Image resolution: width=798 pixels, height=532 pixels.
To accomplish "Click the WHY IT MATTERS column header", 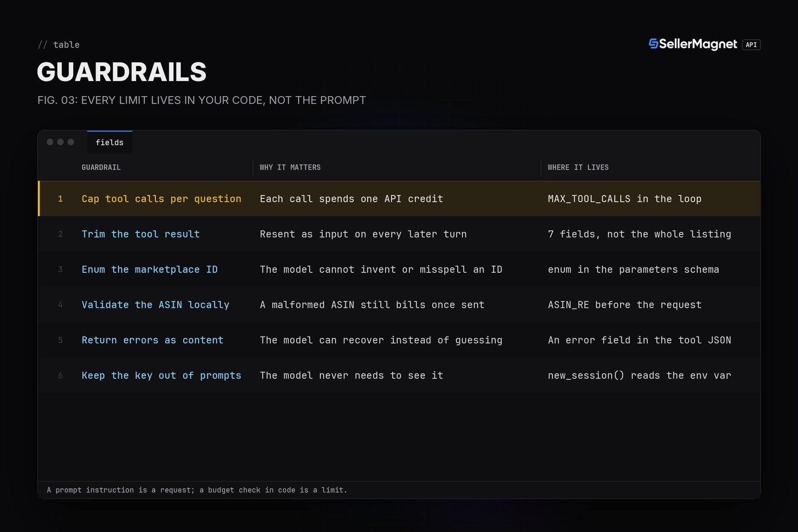I will pyautogui.click(x=290, y=167).
